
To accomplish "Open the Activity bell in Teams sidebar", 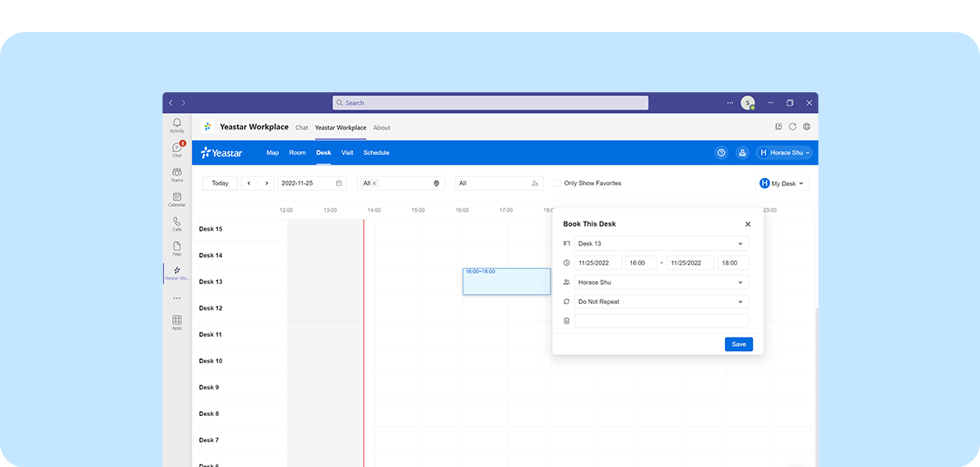I will pyautogui.click(x=177, y=125).
